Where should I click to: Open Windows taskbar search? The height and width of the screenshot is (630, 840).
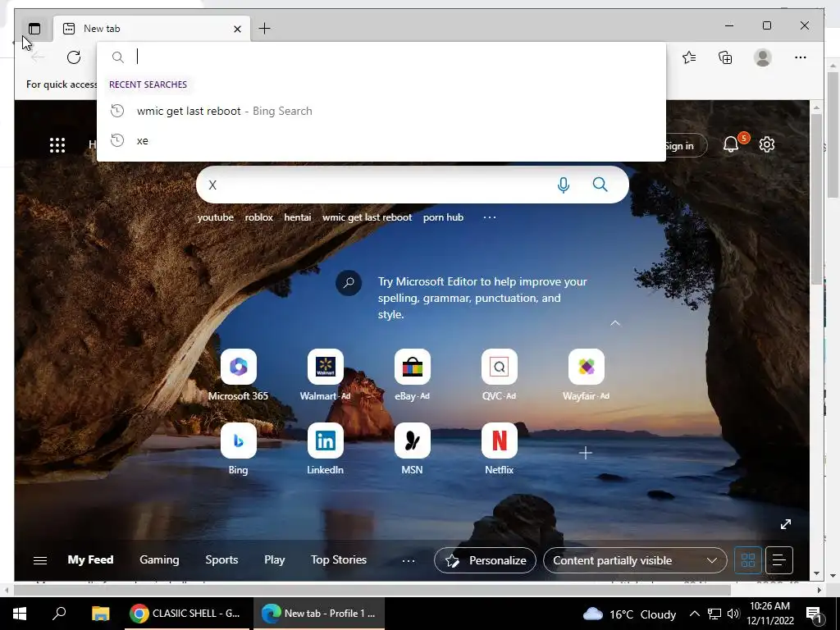59,614
